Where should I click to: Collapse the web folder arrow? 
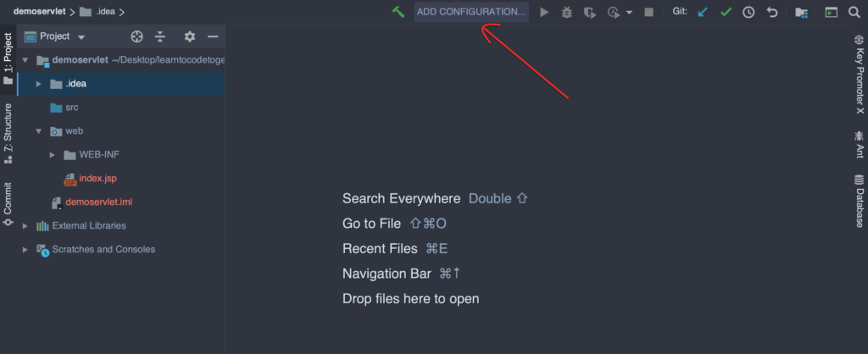tap(39, 131)
